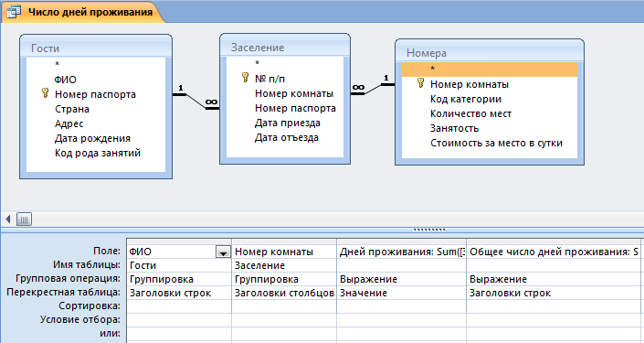Select the primary key icon beside Номер паспорта in Гости

click(45, 93)
